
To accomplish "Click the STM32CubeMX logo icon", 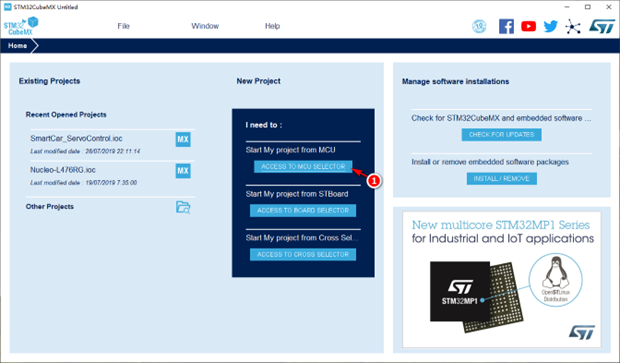I will coord(21,26).
